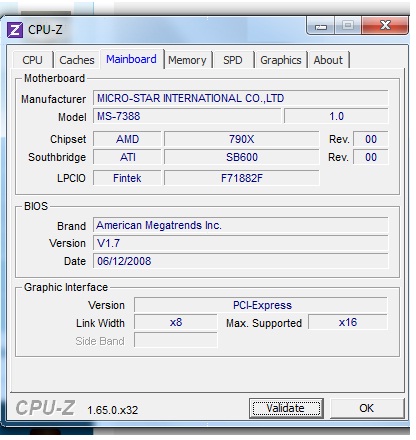416x440 pixels.
Task: Click the Validate button
Action: pyautogui.click(x=286, y=408)
